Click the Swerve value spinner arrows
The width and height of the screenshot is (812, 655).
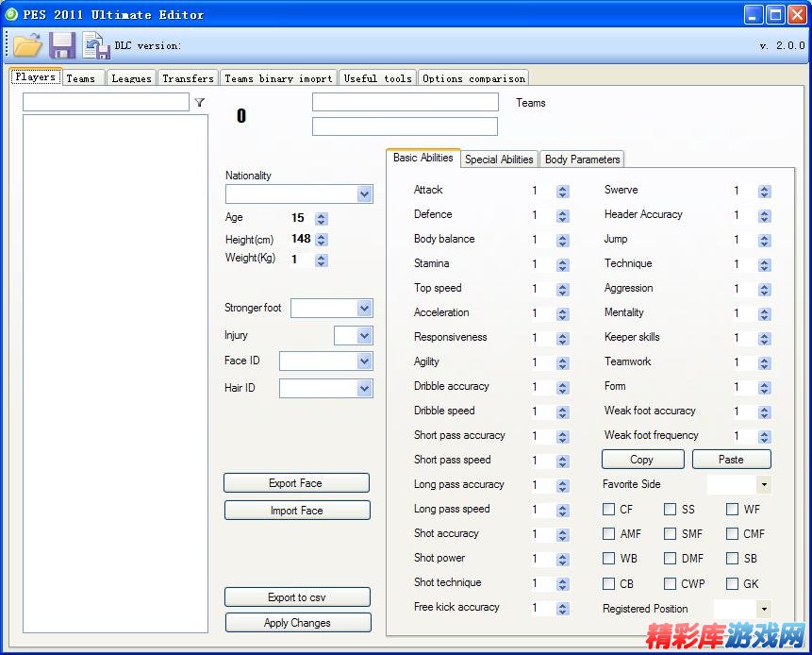[x=764, y=191]
